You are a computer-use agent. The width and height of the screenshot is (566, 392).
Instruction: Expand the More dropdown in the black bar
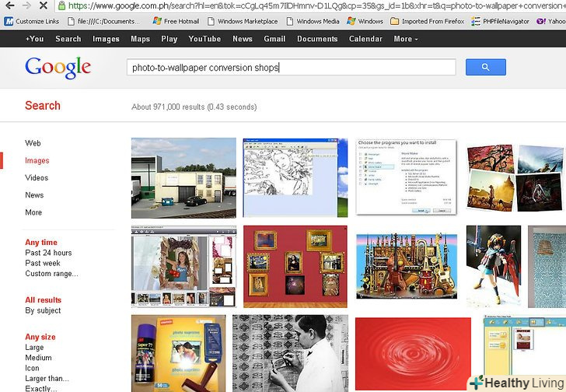pos(405,39)
